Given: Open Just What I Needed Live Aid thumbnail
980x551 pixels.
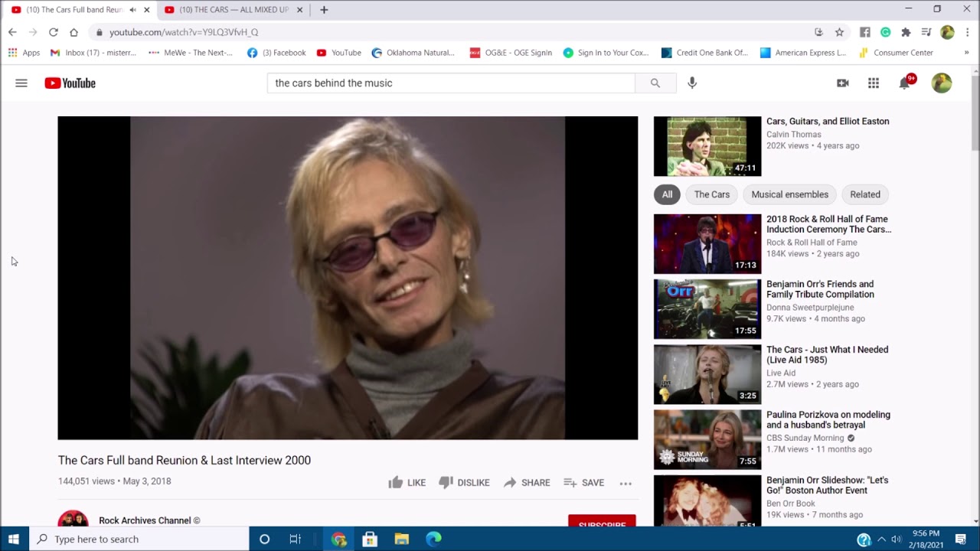Looking at the screenshot, I should 707,374.
